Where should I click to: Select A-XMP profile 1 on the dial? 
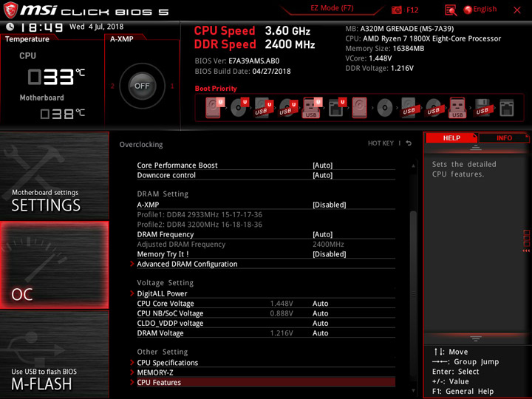pyautogui.click(x=172, y=86)
